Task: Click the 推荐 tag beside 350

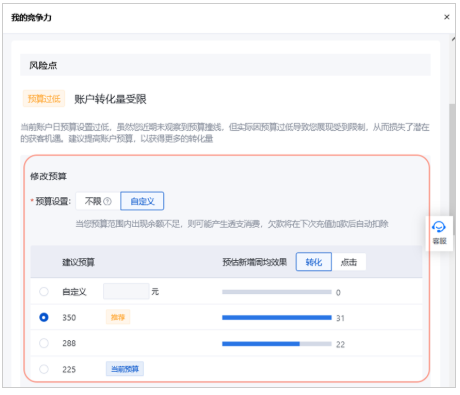Action: pyautogui.click(x=118, y=317)
